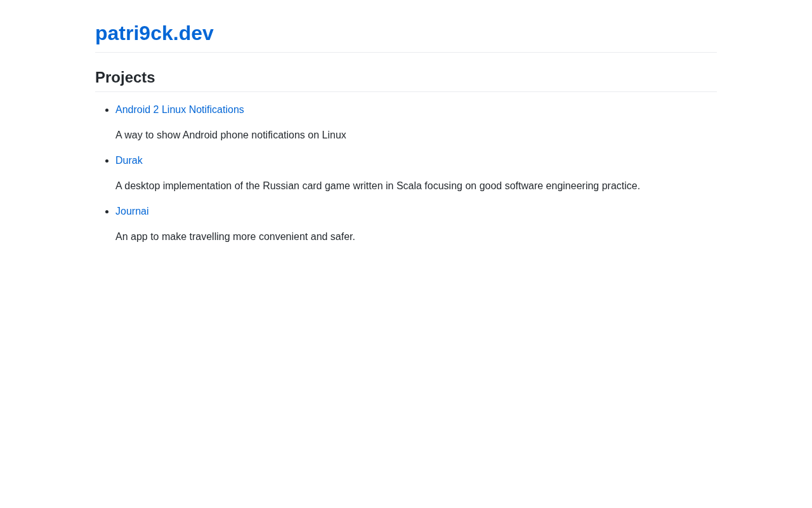
Task: Click the word Linux ending the first description
Action: tap(334, 135)
